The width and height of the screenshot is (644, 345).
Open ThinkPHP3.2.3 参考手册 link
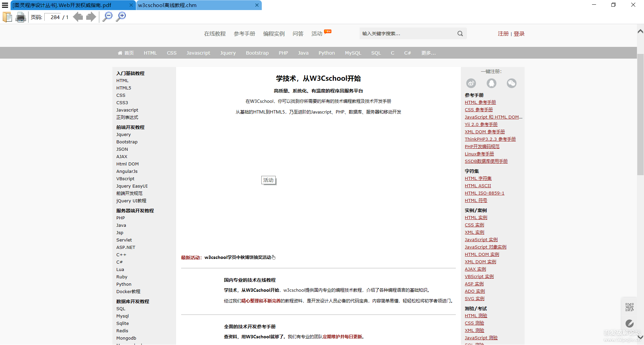coord(490,139)
